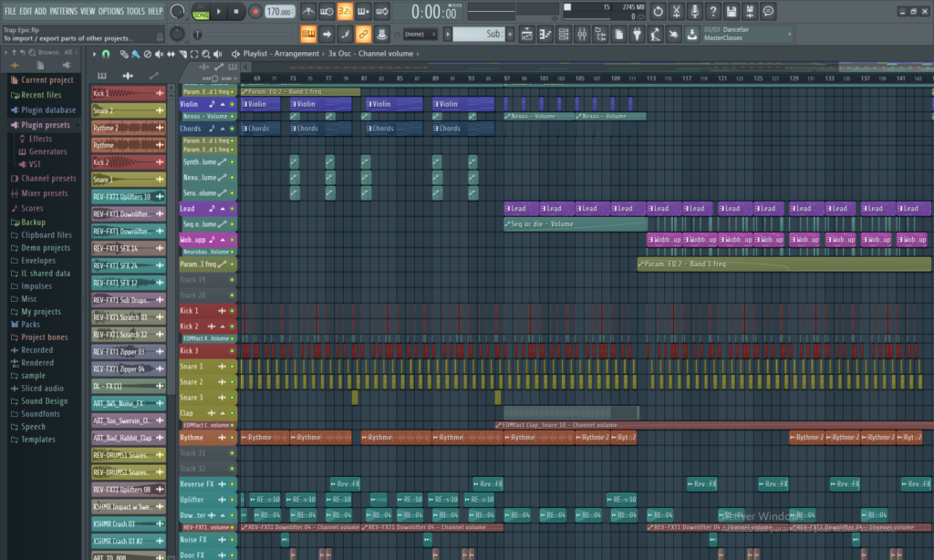Click the one-click audio recording microphone icon
Viewport: 934px width, 560px height.
[x=694, y=11]
